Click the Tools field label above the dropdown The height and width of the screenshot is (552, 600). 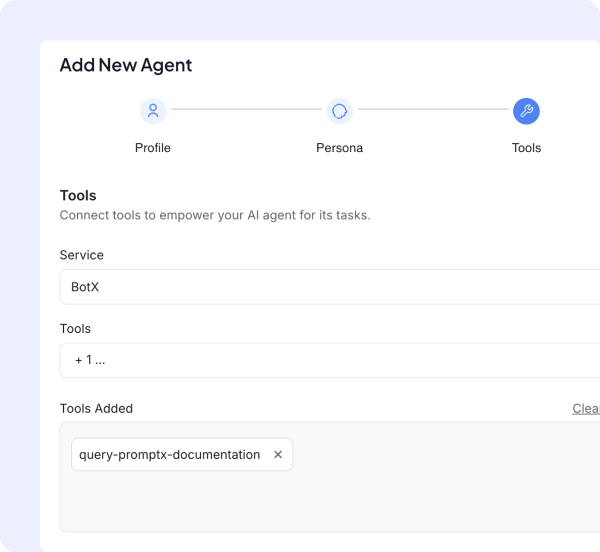point(75,329)
